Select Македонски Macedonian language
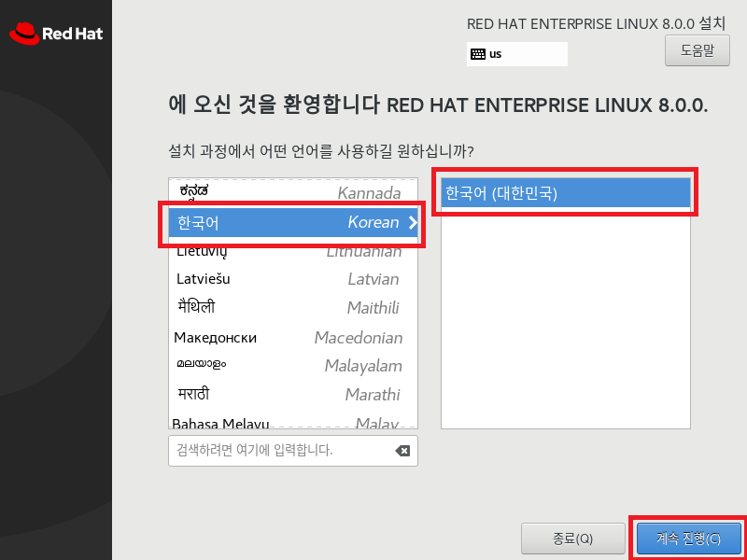Screen dimensions: 747x560 [293, 337]
